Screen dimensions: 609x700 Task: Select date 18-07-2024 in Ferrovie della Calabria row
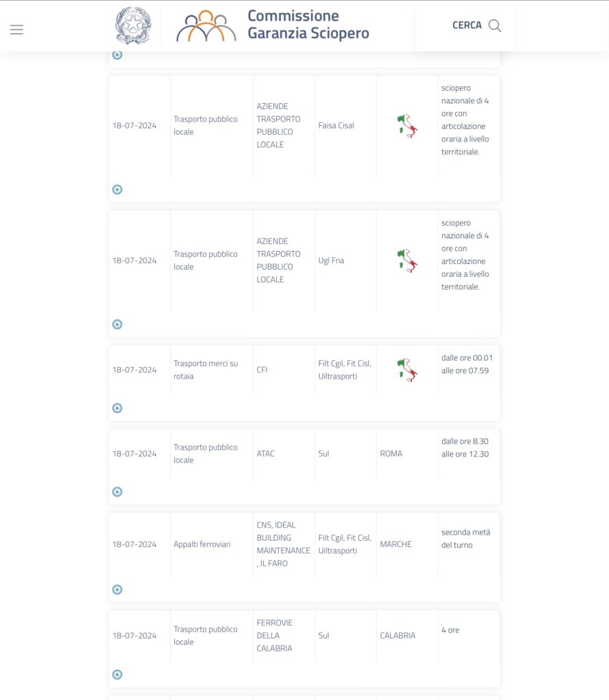[135, 635]
